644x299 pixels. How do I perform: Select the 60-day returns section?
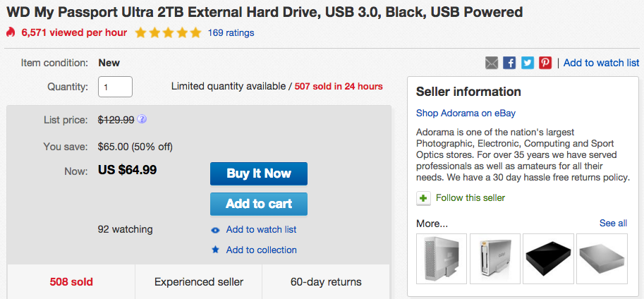tap(326, 282)
